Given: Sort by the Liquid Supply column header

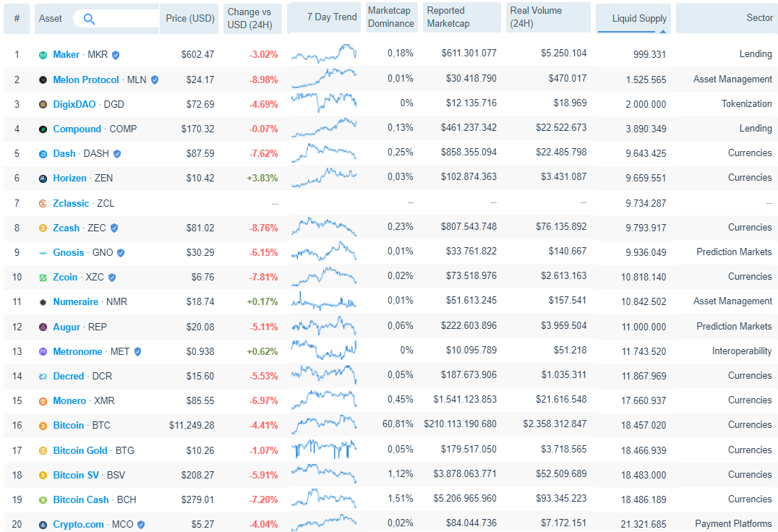Looking at the screenshot, I should click(633, 18).
